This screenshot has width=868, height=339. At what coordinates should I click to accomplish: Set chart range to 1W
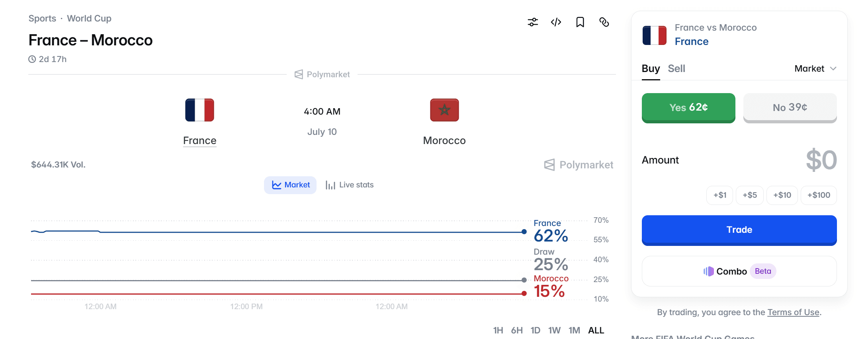pos(554,330)
